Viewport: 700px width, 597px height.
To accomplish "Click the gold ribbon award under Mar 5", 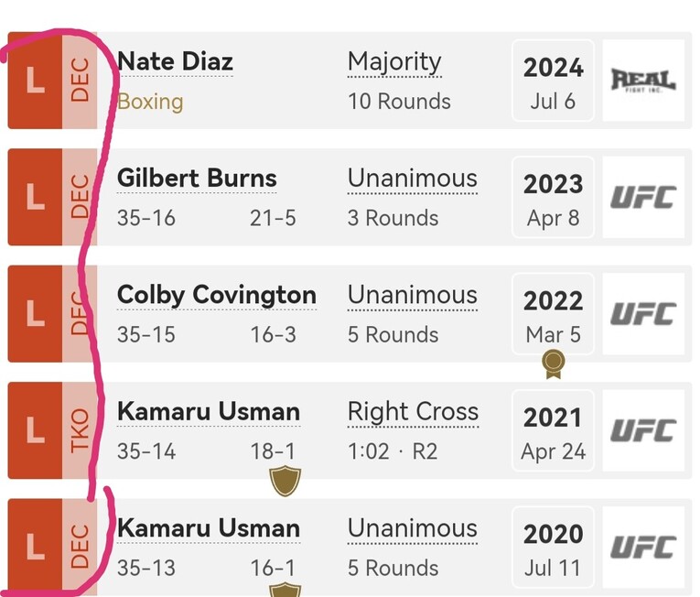I will tap(553, 364).
